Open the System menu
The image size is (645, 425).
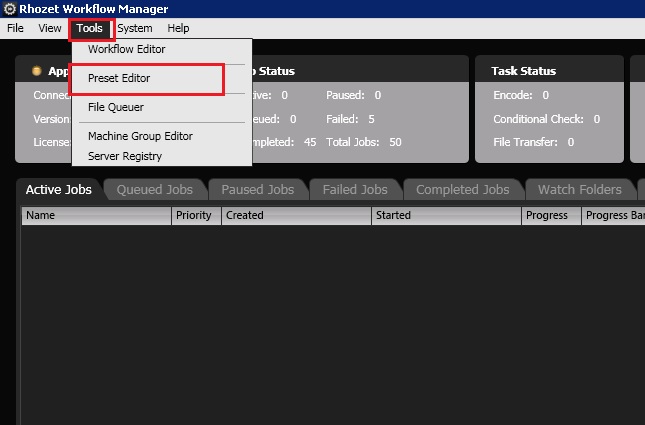[x=135, y=28]
